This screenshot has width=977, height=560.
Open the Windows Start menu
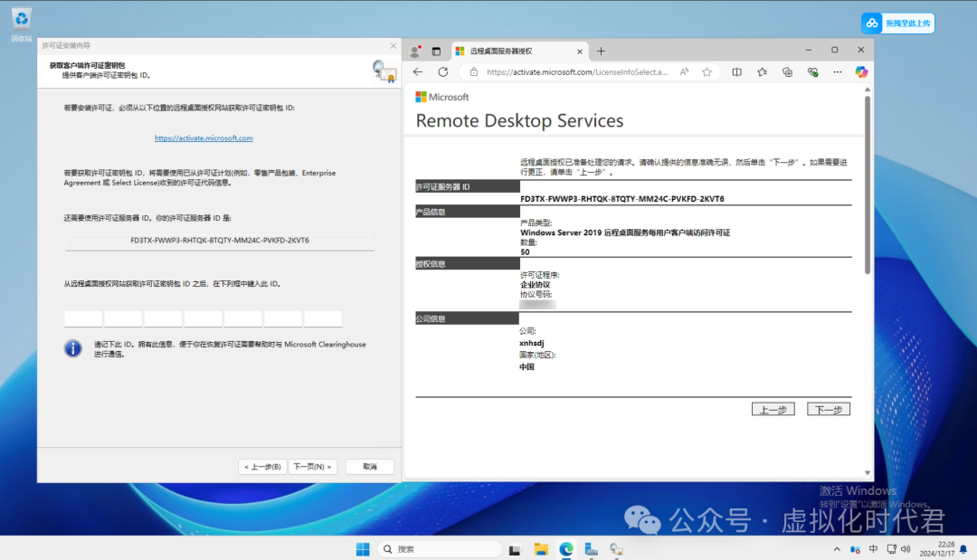pyautogui.click(x=363, y=549)
